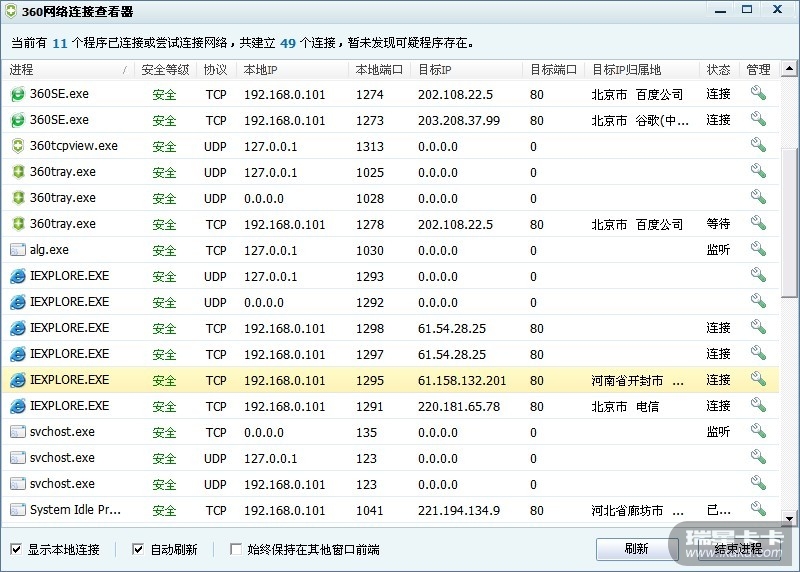Click wrench for IEXPLORE.EXE port 1293
Viewport: 800px width, 572px height.
tap(758, 275)
